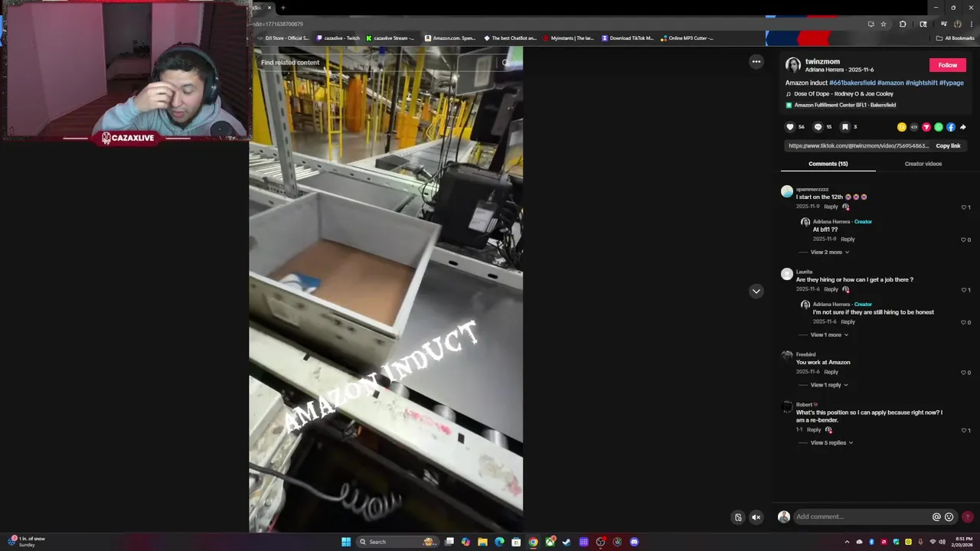Insert a mention with the @ icon
980x551 pixels.
point(936,517)
